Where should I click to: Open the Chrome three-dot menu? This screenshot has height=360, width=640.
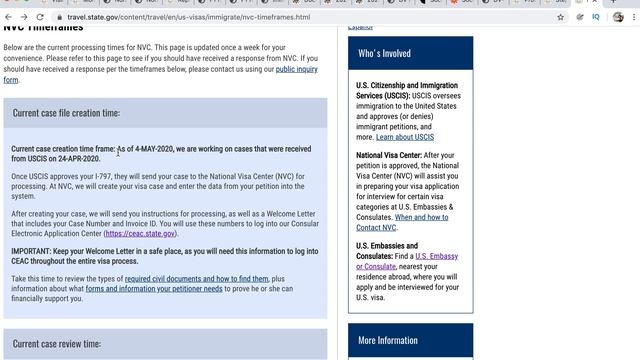[x=634, y=17]
